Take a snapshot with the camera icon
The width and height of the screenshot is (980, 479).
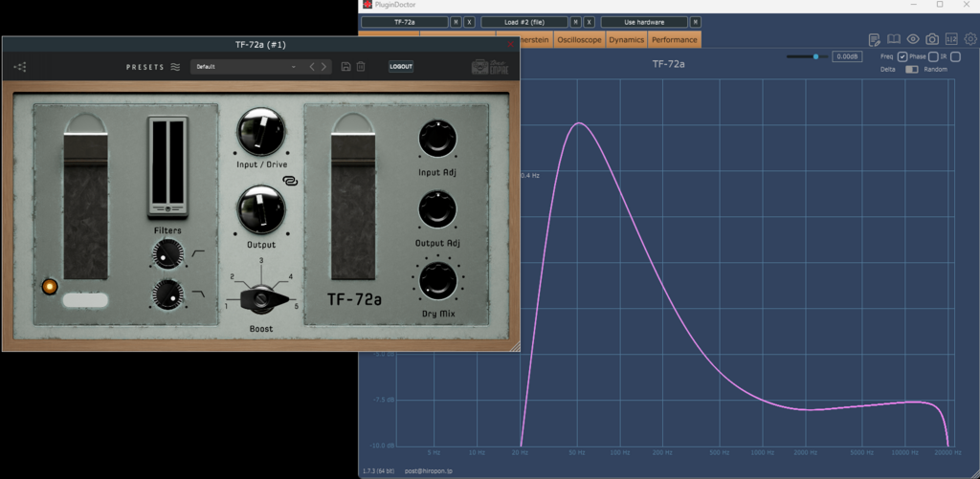tap(932, 39)
